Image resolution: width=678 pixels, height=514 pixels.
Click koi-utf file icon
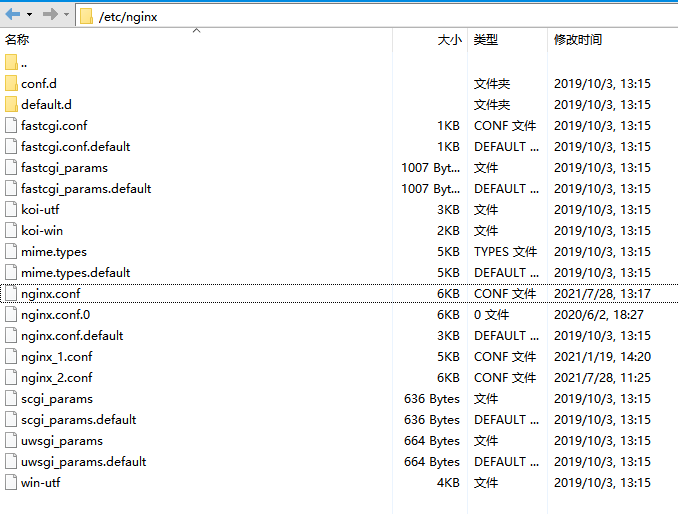pos(11,209)
